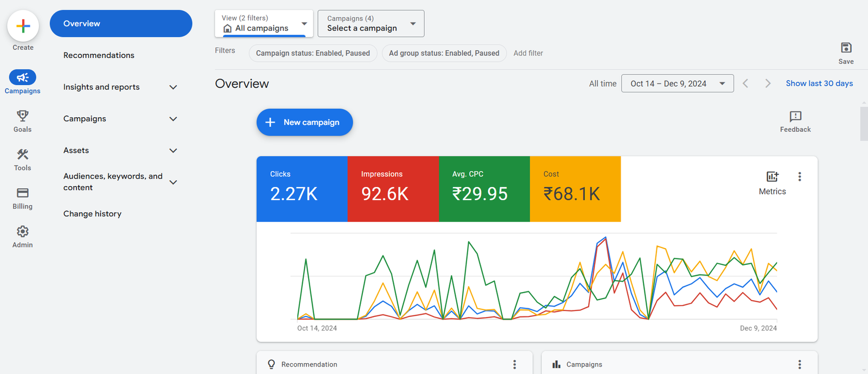
Task: Click the Oct 14, 2024 axis label
Action: click(x=317, y=328)
